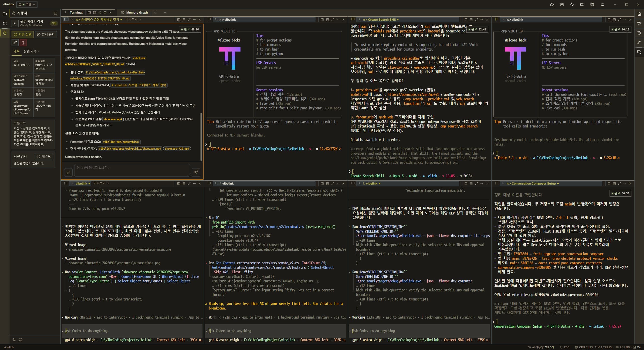Screen dimensions: 644x350
Task: Open the vibelink-web/apps/video/ path link
Action: [121, 142]
